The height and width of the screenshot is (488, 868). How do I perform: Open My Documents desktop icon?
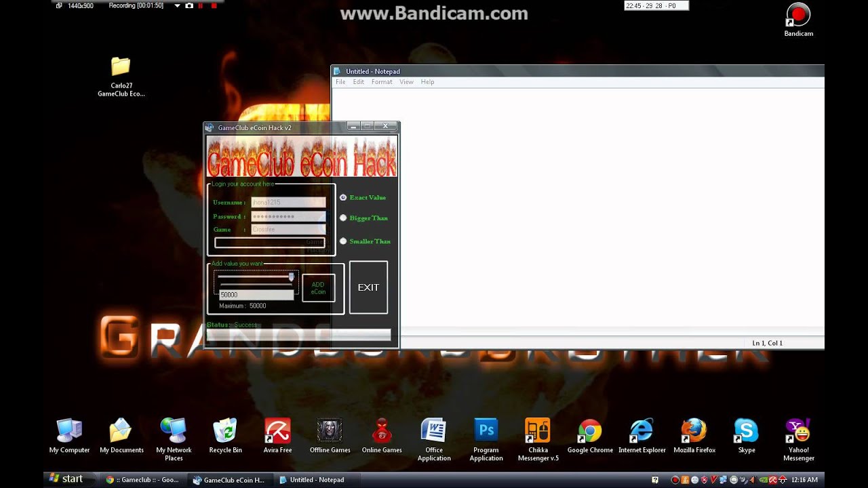pyautogui.click(x=121, y=436)
